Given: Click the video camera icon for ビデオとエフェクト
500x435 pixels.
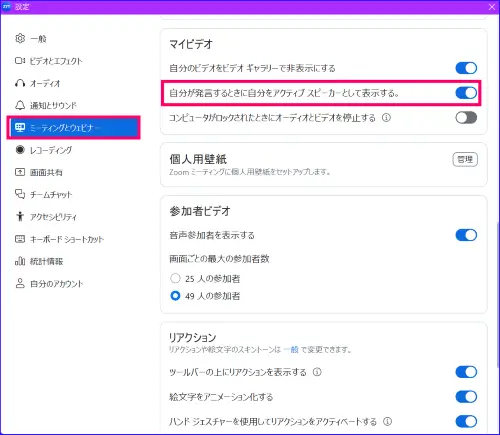Looking at the screenshot, I should point(20,61).
